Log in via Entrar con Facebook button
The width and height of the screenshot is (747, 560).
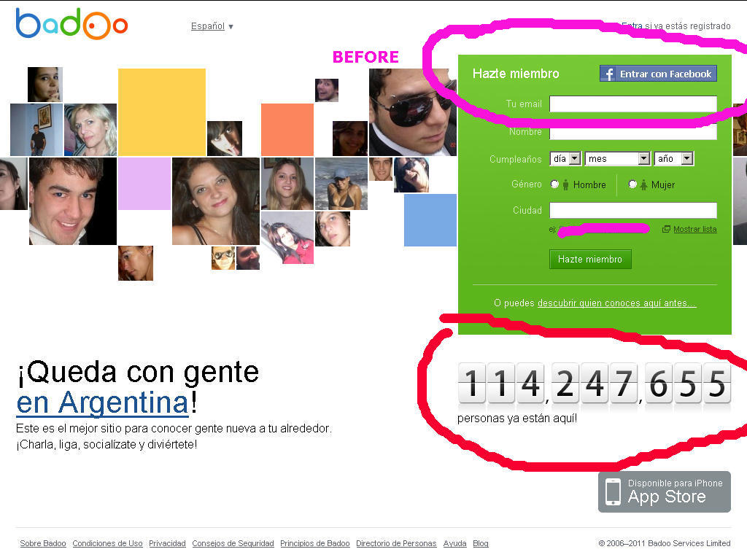click(x=658, y=74)
